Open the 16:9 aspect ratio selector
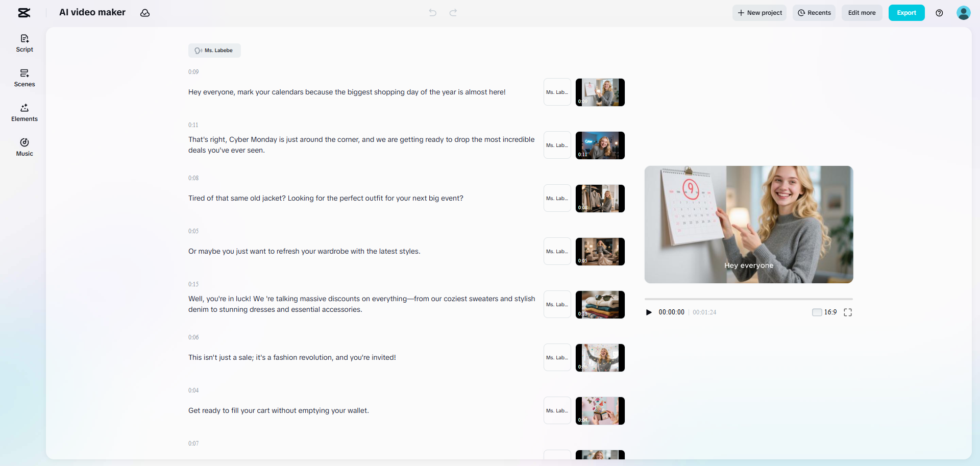Viewport: 980px width, 466px height. pyautogui.click(x=824, y=312)
